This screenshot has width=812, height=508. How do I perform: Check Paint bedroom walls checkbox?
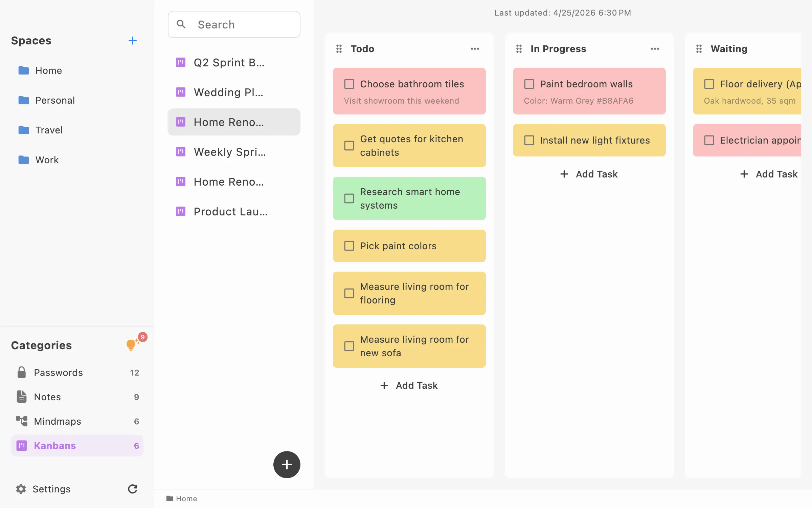tap(529, 84)
